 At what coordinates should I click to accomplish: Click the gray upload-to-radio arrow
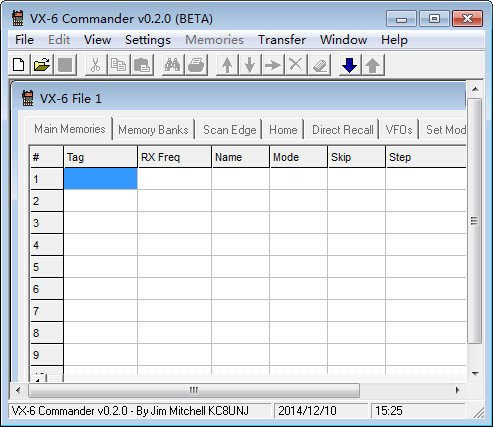(x=373, y=65)
